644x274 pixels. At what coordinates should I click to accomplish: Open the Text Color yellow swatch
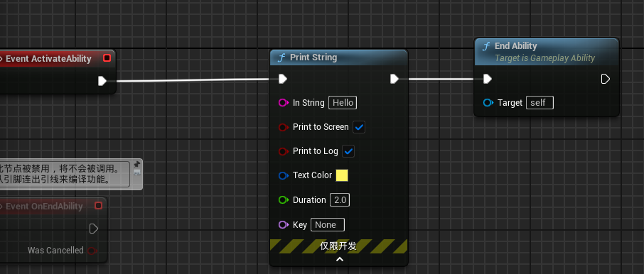342,175
